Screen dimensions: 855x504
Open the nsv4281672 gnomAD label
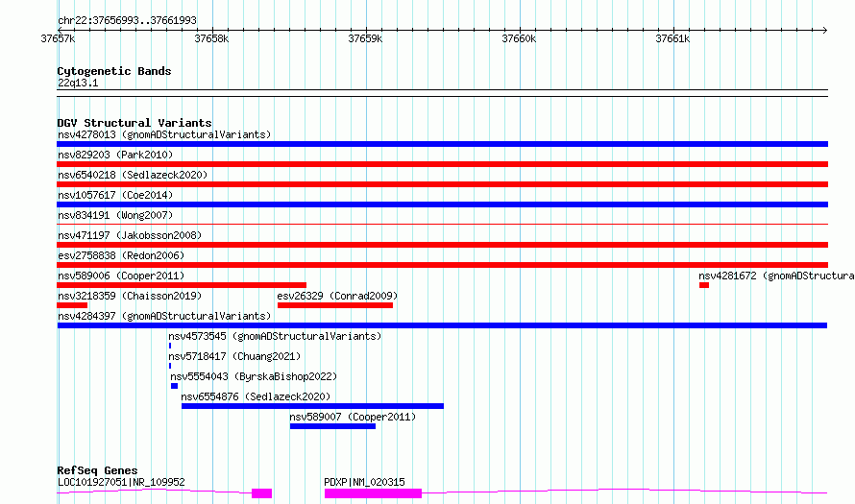click(776, 276)
